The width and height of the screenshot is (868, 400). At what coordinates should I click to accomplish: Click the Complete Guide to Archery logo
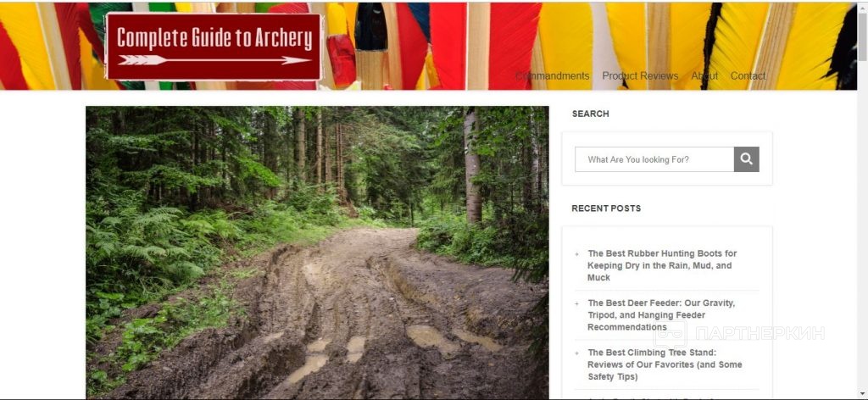point(213,47)
